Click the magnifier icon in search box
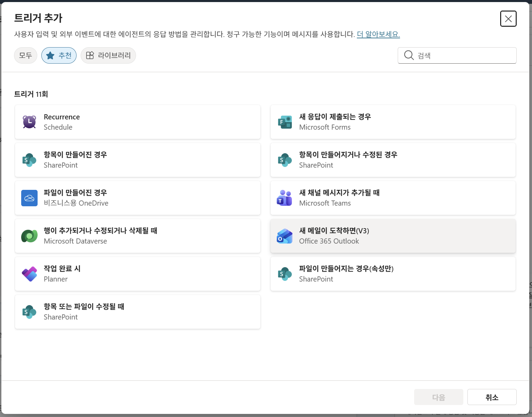532x417 pixels. point(409,55)
